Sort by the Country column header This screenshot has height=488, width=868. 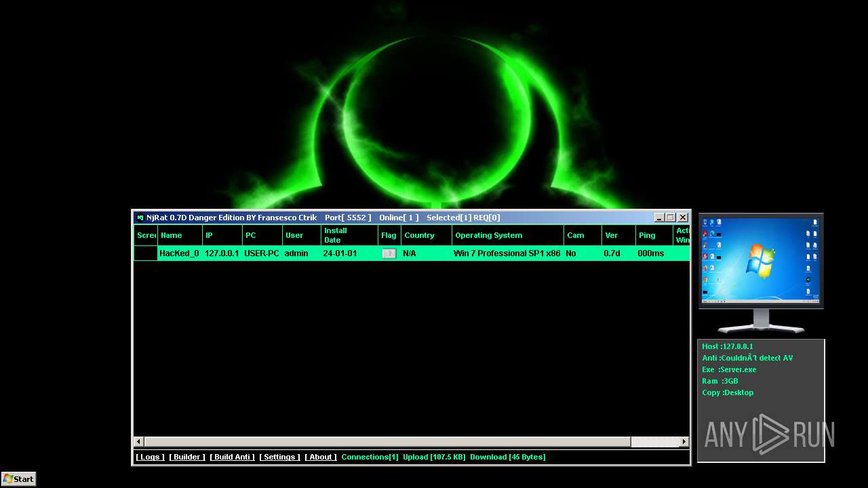point(427,235)
